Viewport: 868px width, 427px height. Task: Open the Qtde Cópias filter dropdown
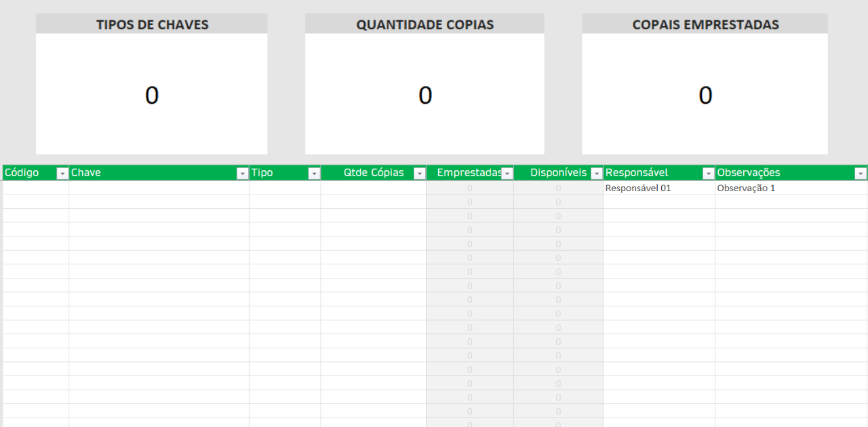(419, 174)
